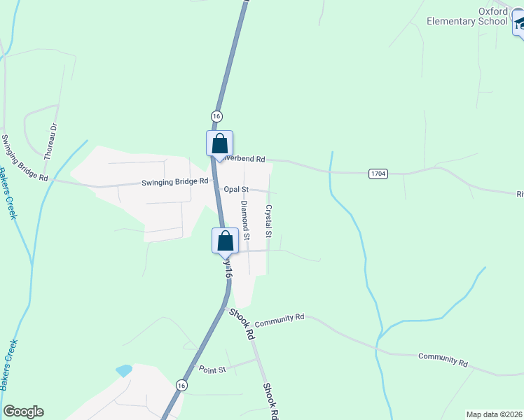Screen dimensions: 524x420
Task: Click the 1704 road shield
Action: [x=378, y=174]
